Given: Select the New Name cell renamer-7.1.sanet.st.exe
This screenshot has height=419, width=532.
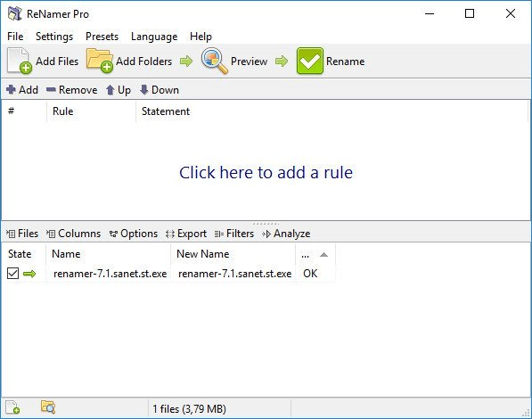Looking at the screenshot, I should click(x=234, y=274).
